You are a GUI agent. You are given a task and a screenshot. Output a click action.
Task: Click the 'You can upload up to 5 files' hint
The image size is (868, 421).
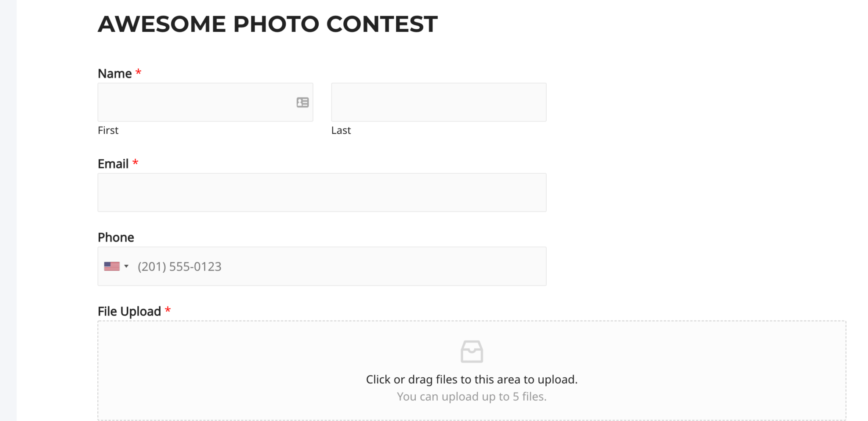pos(472,397)
